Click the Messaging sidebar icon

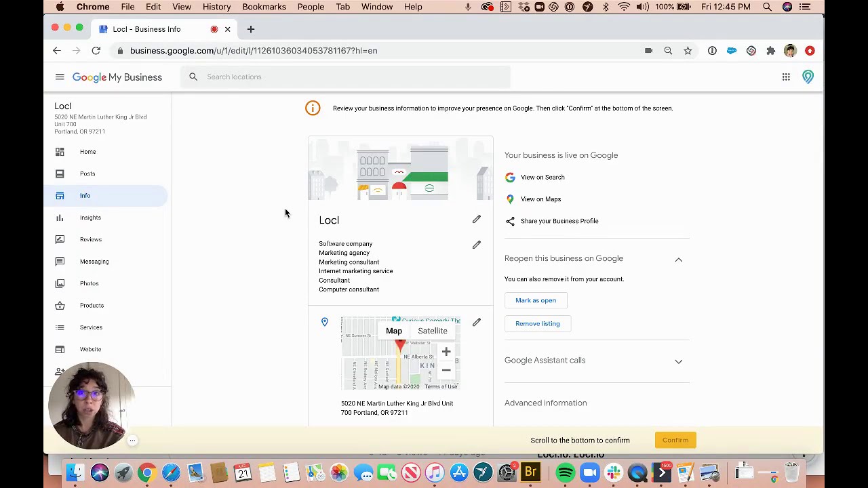[60, 262]
